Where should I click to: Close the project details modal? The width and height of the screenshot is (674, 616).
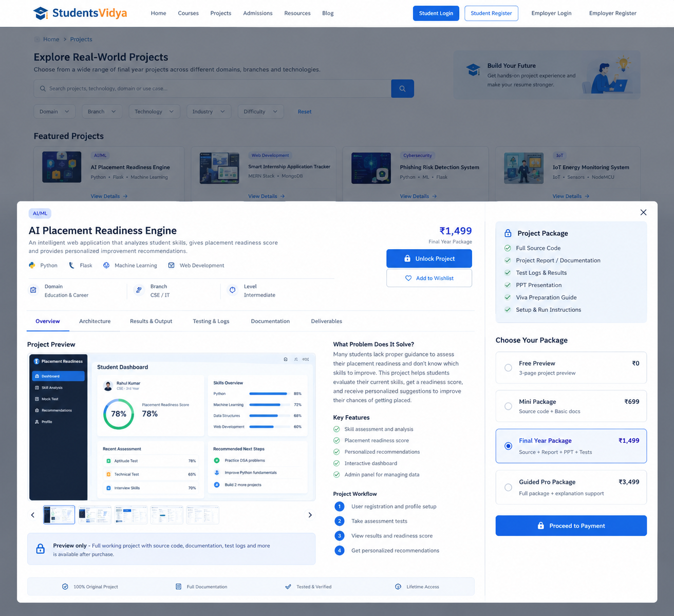[643, 212]
